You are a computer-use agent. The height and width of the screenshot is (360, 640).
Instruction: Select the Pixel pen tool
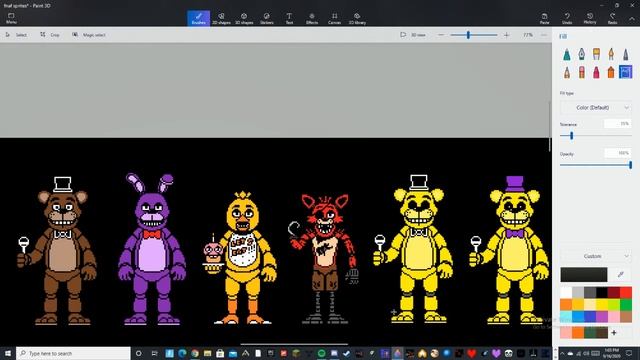click(625, 54)
